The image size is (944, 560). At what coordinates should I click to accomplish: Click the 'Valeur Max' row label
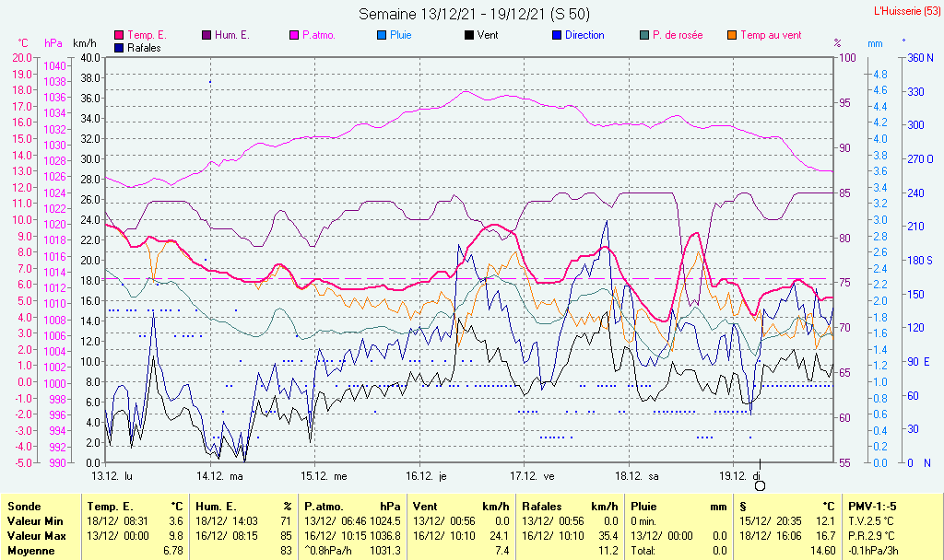(x=36, y=536)
